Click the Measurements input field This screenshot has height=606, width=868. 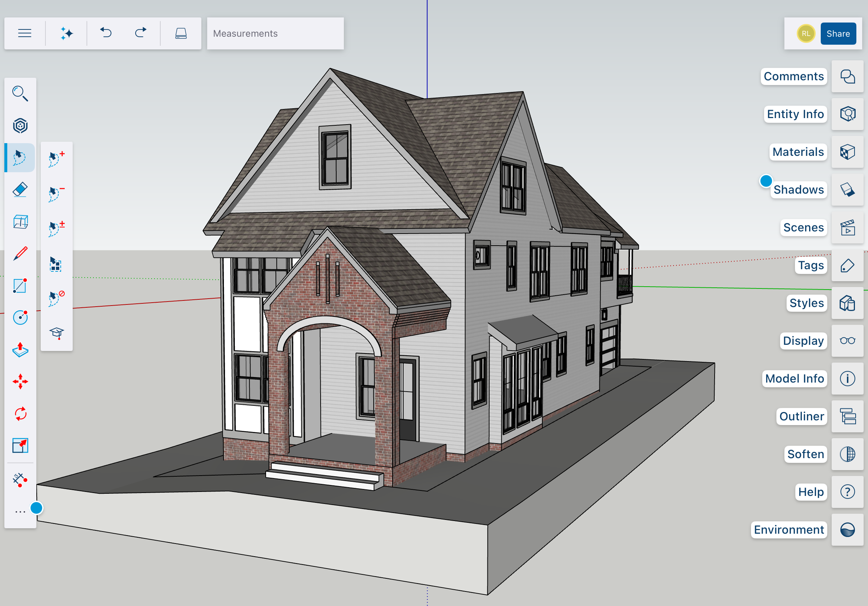pyautogui.click(x=275, y=33)
